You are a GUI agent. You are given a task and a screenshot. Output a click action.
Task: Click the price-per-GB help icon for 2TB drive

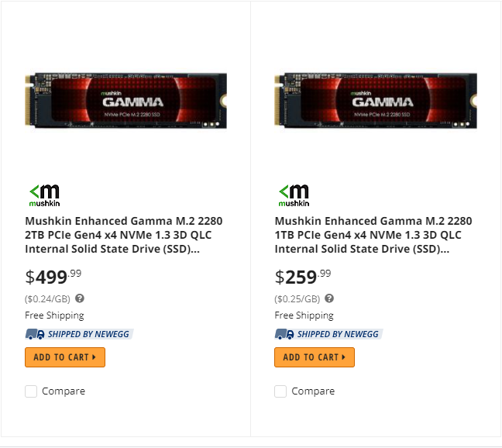(x=80, y=298)
